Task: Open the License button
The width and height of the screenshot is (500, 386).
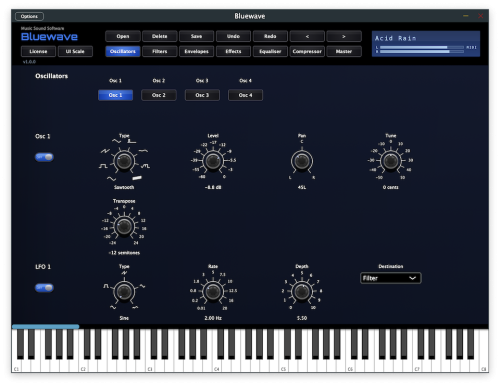Action: tap(38, 51)
